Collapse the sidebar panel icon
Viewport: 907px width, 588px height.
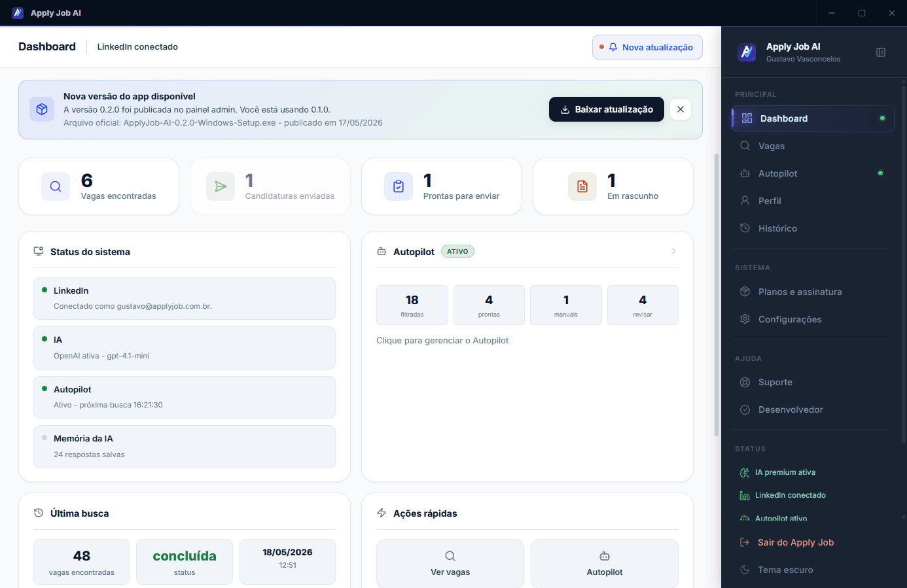[881, 52]
